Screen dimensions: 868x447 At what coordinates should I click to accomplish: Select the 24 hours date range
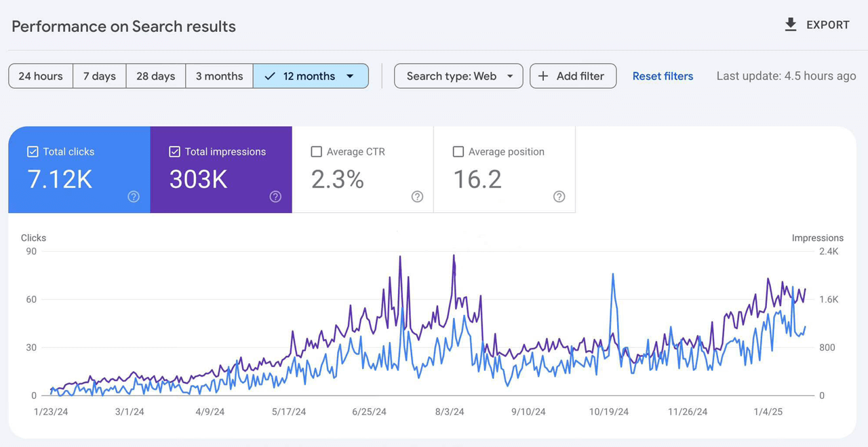pos(41,76)
